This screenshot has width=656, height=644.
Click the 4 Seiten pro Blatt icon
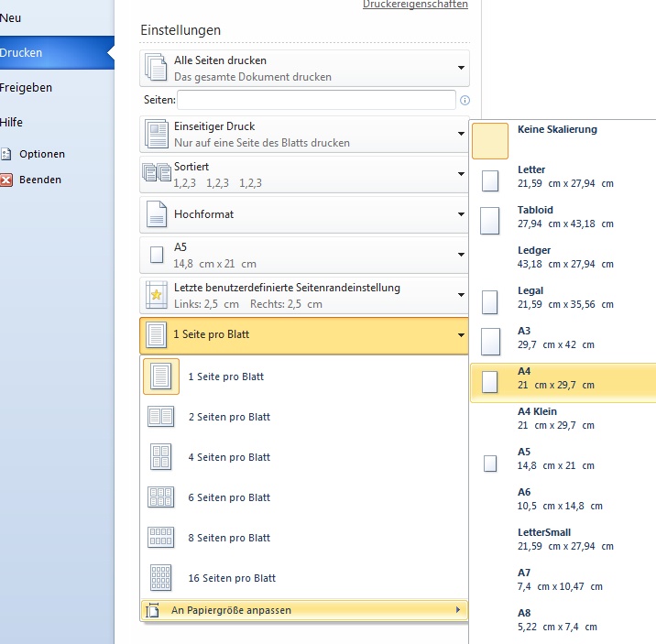(160, 456)
